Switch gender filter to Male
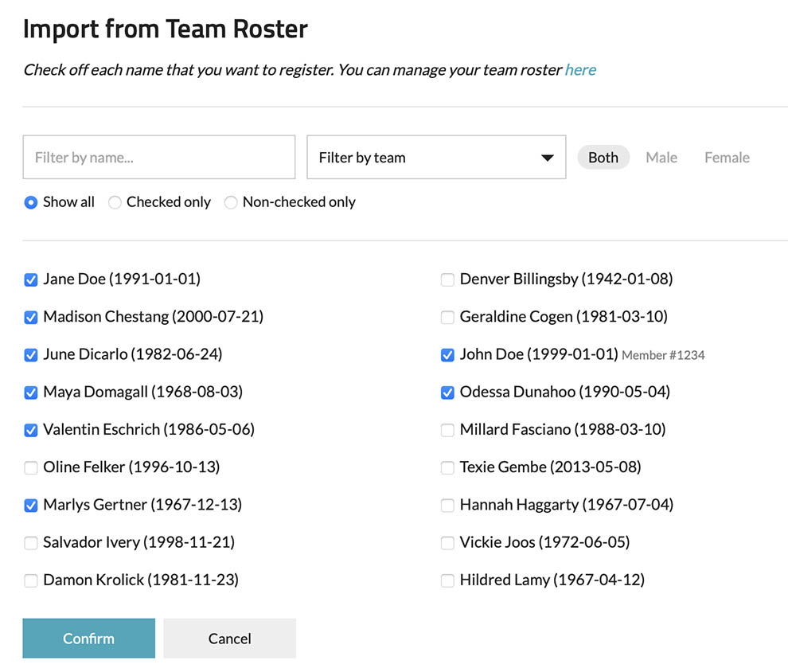 661,158
